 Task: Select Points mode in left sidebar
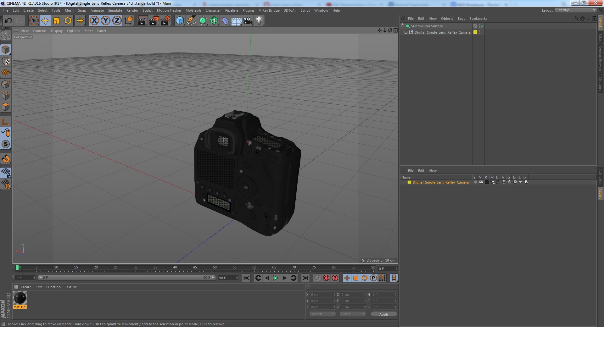(x=6, y=84)
